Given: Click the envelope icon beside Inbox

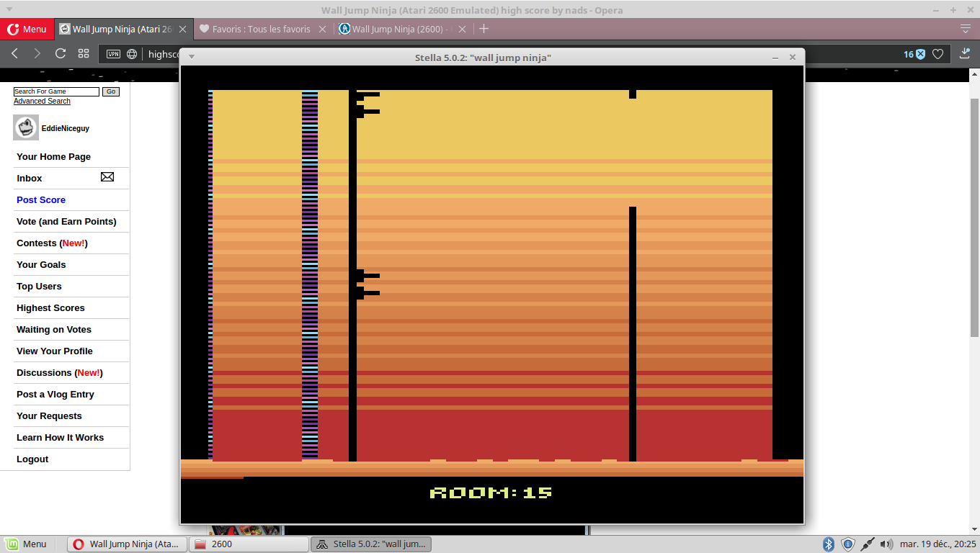Looking at the screenshot, I should pos(107,177).
